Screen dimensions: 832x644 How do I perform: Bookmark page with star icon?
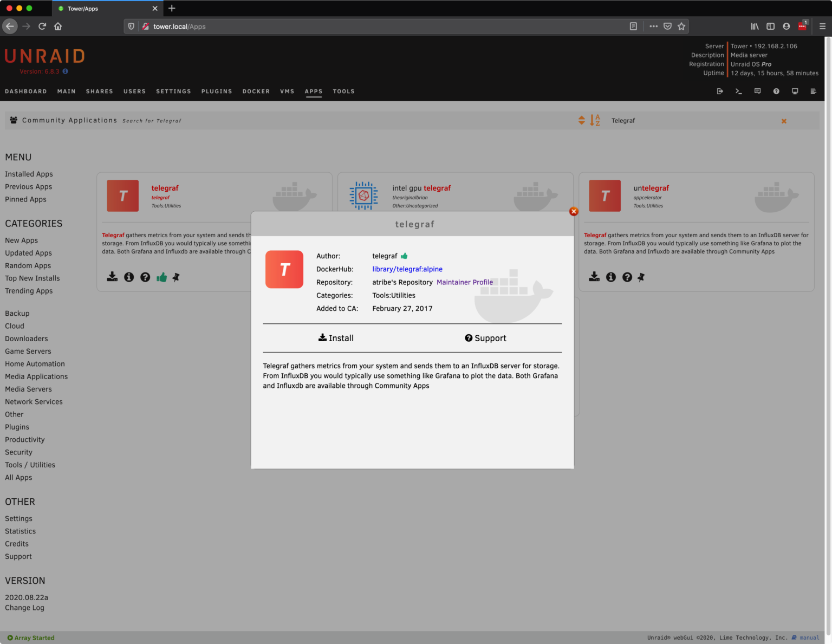point(681,26)
